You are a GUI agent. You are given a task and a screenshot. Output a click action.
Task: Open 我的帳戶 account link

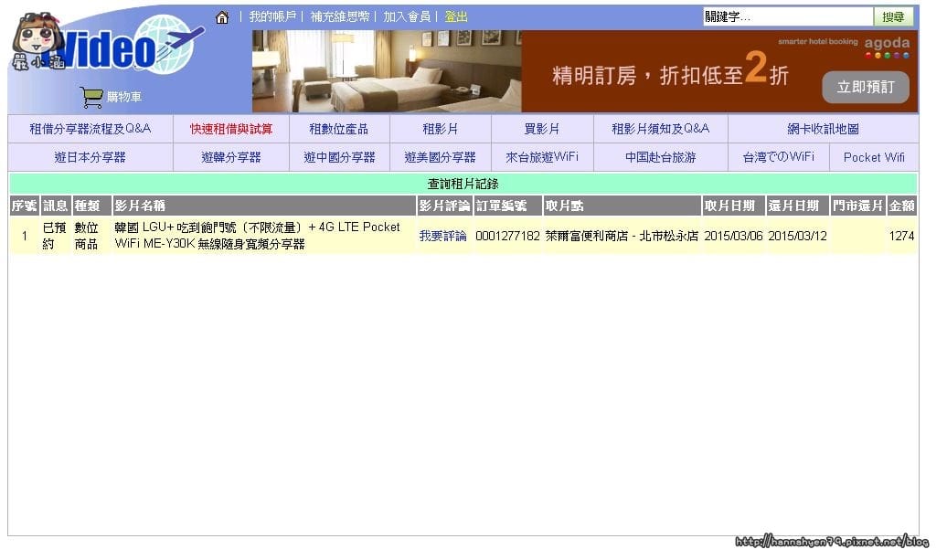(272, 16)
